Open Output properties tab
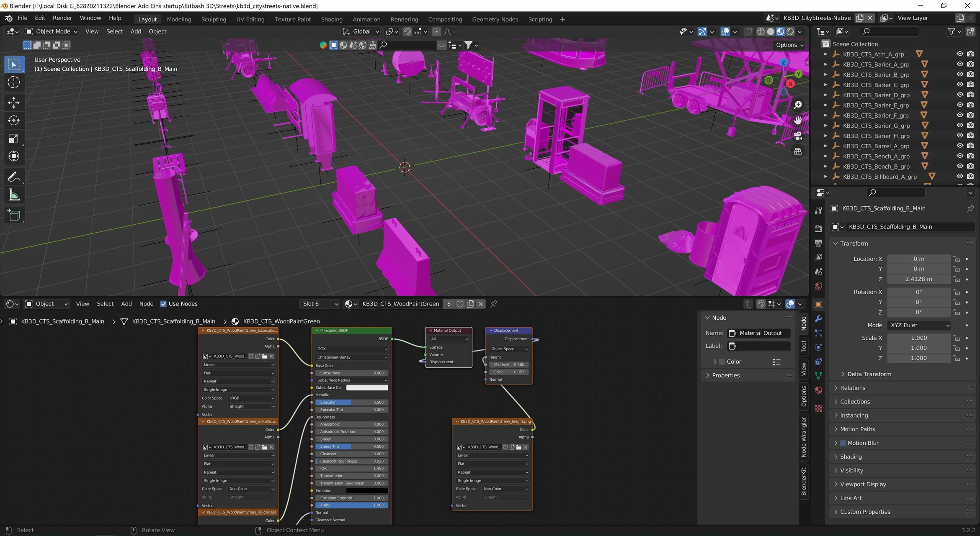Screen dimensions: 980x536 [x=818, y=243]
